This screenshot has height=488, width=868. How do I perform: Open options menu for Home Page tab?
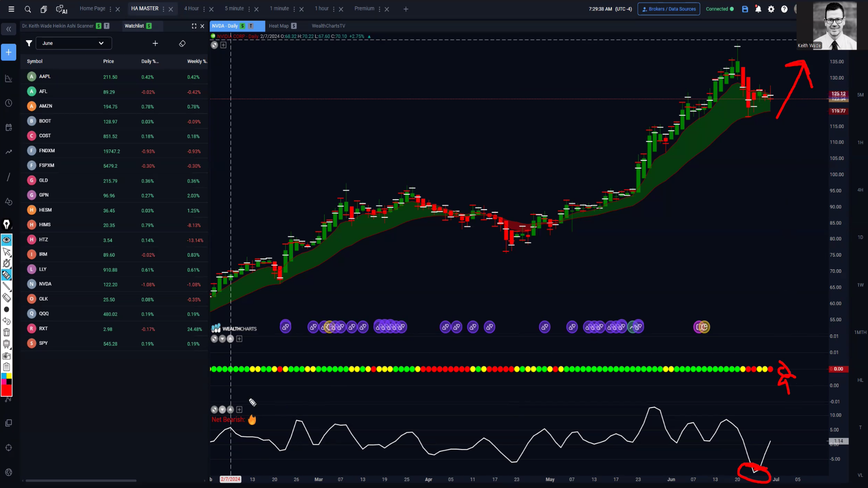click(x=110, y=9)
